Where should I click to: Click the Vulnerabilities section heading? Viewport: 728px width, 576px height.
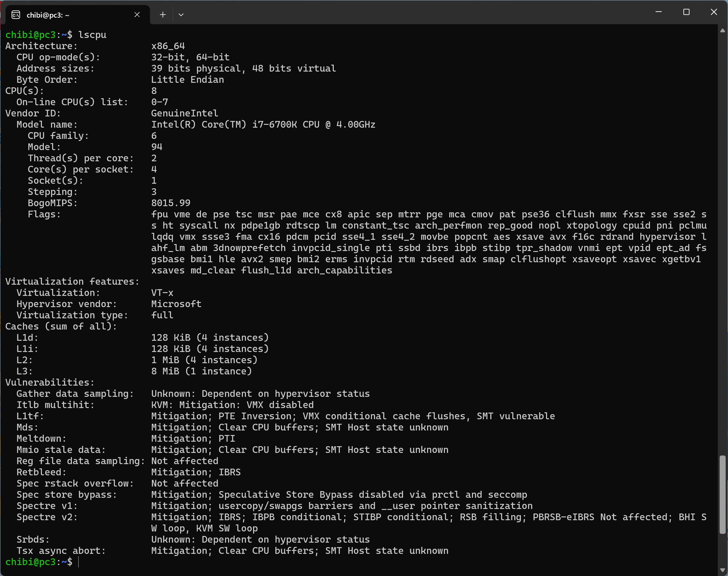50,382
